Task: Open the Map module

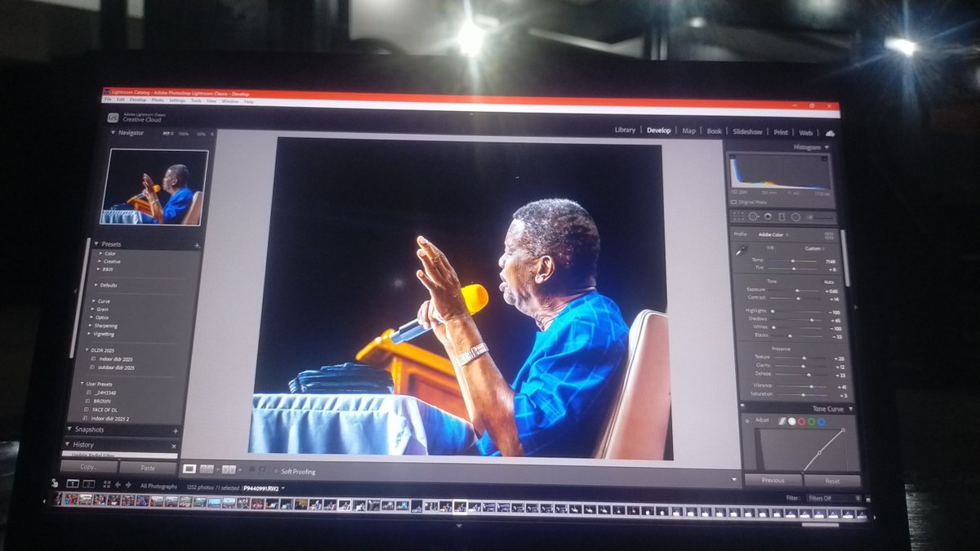Action: [x=688, y=131]
